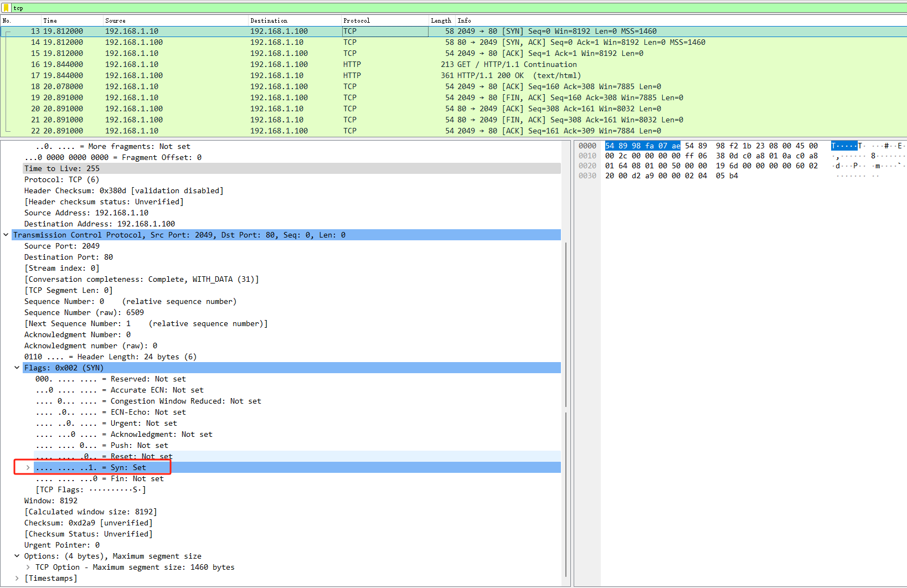Select packet 19 FIN, ACK from port 2049
The height and width of the screenshot is (588, 907).
453,98
